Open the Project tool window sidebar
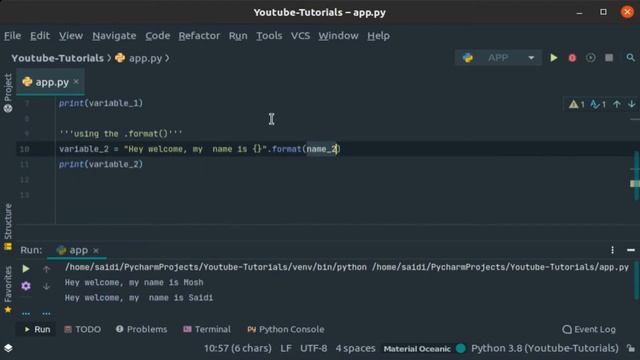 [8, 93]
